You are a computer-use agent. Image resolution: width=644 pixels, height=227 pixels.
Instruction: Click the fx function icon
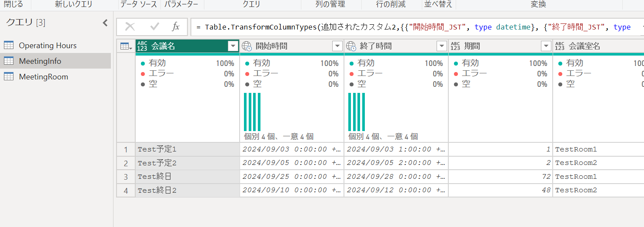pyautogui.click(x=176, y=27)
